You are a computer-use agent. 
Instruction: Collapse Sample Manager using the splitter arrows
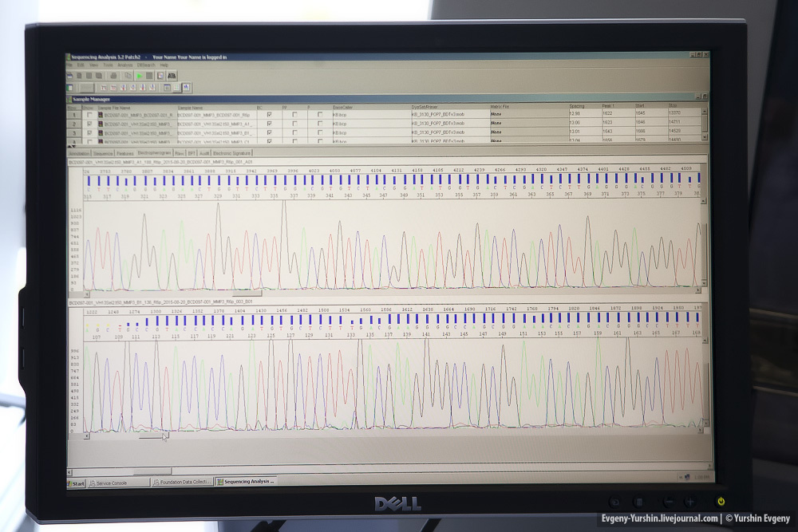(72, 146)
